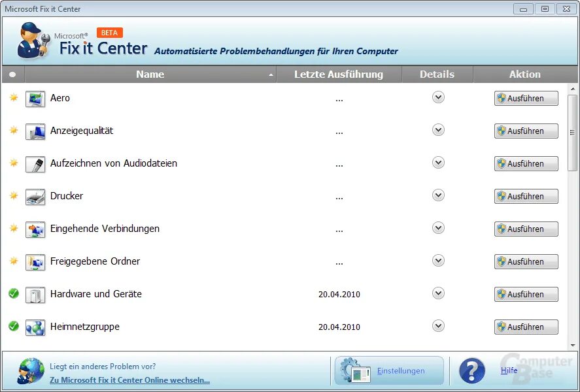Click the Liegt ein anderes Problem vor? text
Image resolution: width=580 pixels, height=392 pixels.
pos(103,367)
